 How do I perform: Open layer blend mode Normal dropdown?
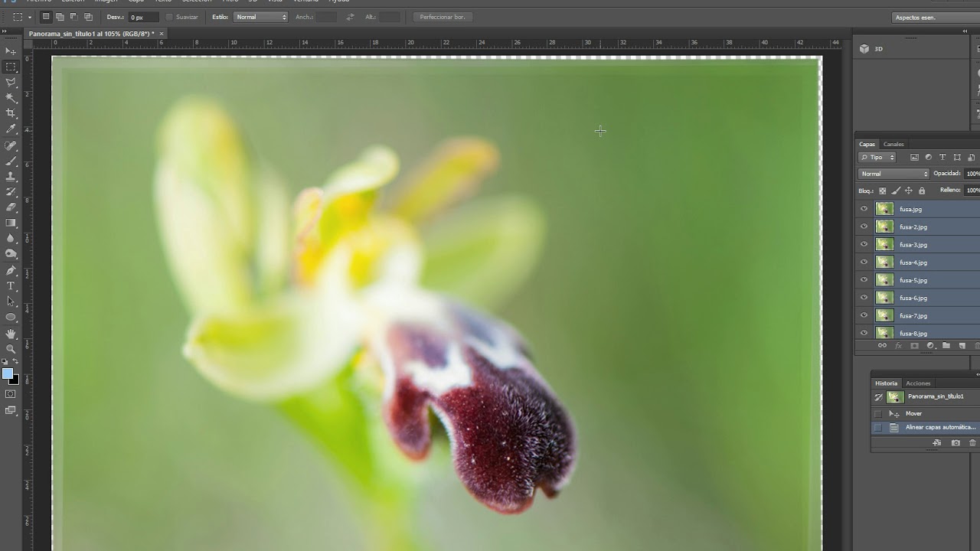[x=893, y=174]
